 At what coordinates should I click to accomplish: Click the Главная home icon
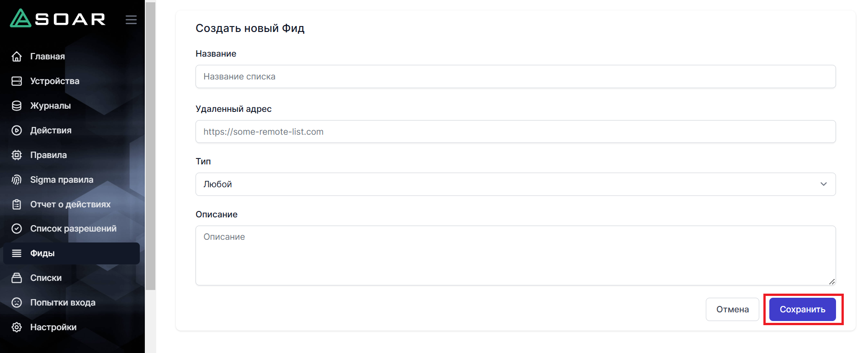(17, 57)
